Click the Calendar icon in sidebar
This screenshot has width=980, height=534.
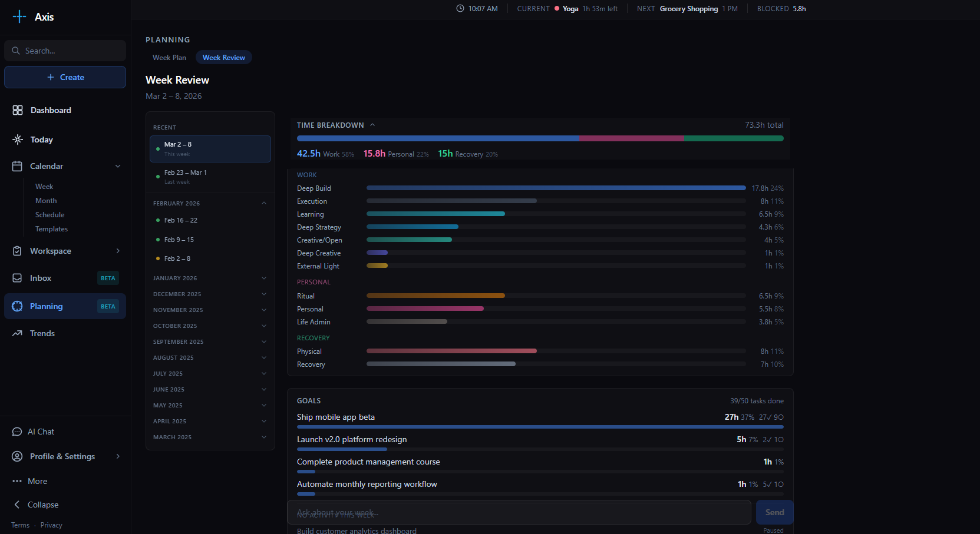coord(17,166)
